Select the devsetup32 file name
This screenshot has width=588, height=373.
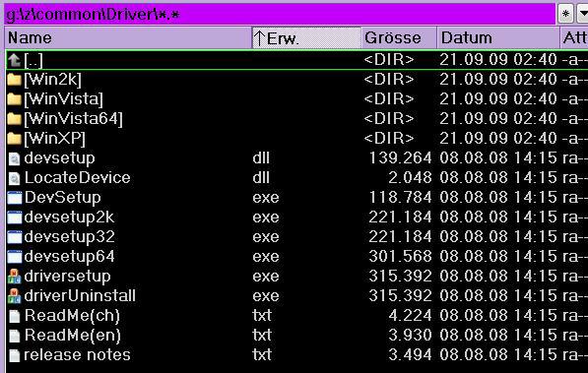pos(69,237)
